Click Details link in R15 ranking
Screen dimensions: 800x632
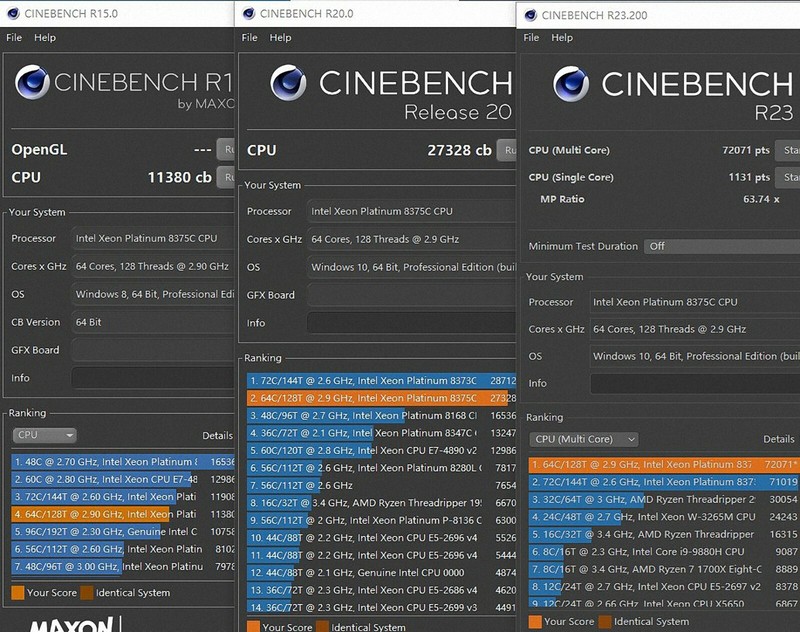pyautogui.click(x=217, y=436)
